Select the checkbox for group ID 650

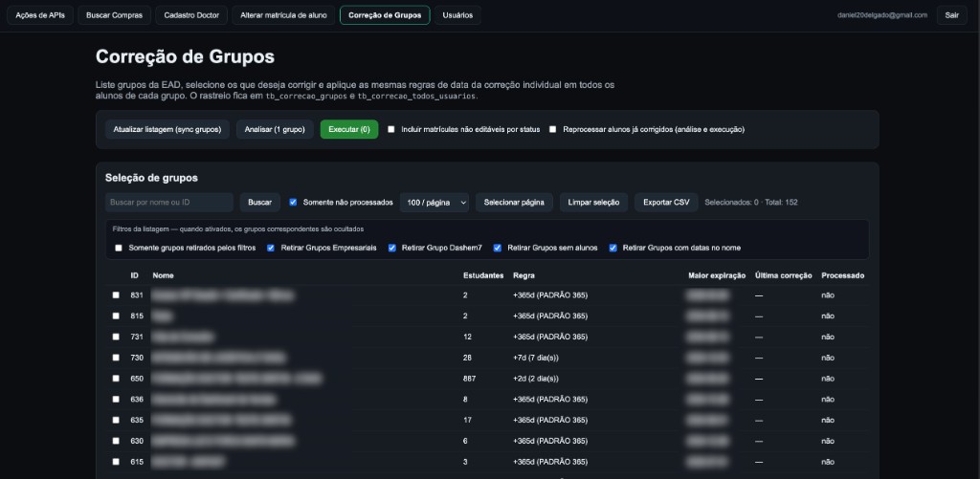[116, 379]
